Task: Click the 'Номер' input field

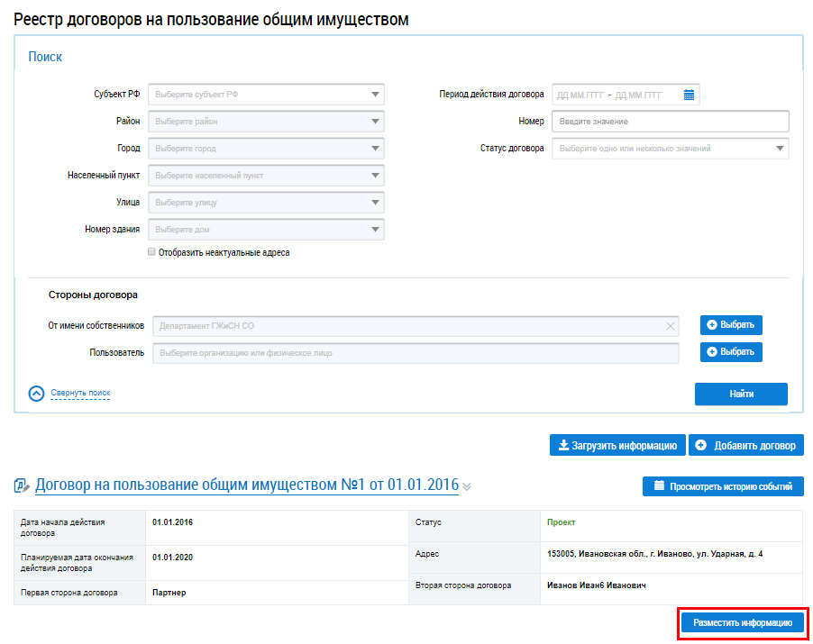Action: pyautogui.click(x=671, y=122)
